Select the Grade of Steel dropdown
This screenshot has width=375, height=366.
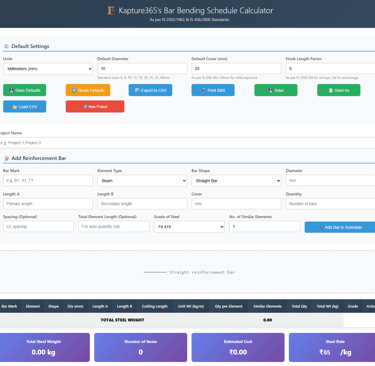coord(189,227)
